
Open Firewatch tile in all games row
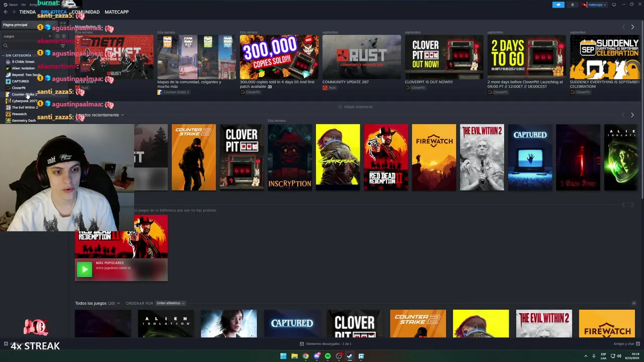coord(607,323)
